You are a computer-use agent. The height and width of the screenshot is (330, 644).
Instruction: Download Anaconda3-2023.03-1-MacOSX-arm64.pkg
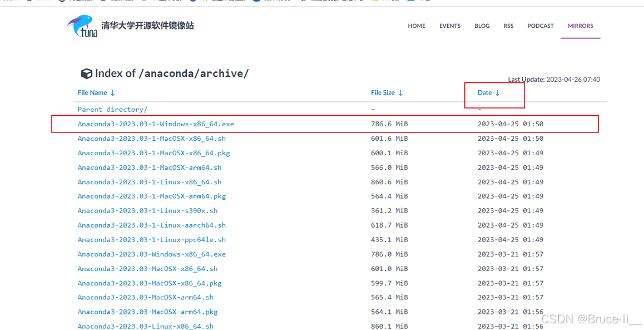pos(152,196)
